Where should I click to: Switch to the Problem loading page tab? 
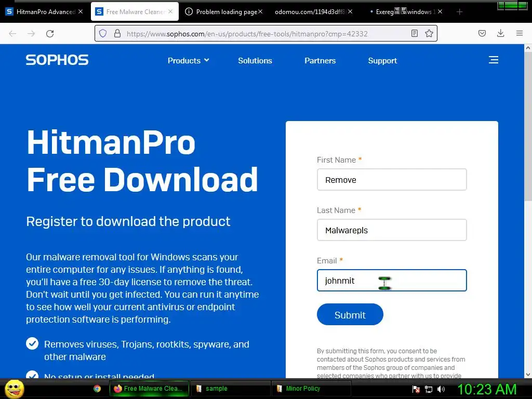[x=224, y=11]
